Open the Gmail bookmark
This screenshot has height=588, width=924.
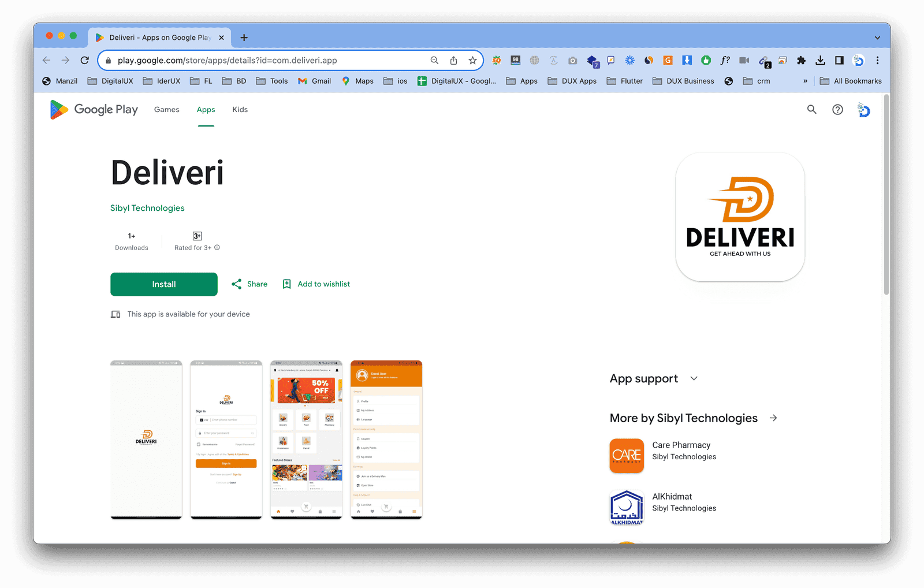point(315,81)
